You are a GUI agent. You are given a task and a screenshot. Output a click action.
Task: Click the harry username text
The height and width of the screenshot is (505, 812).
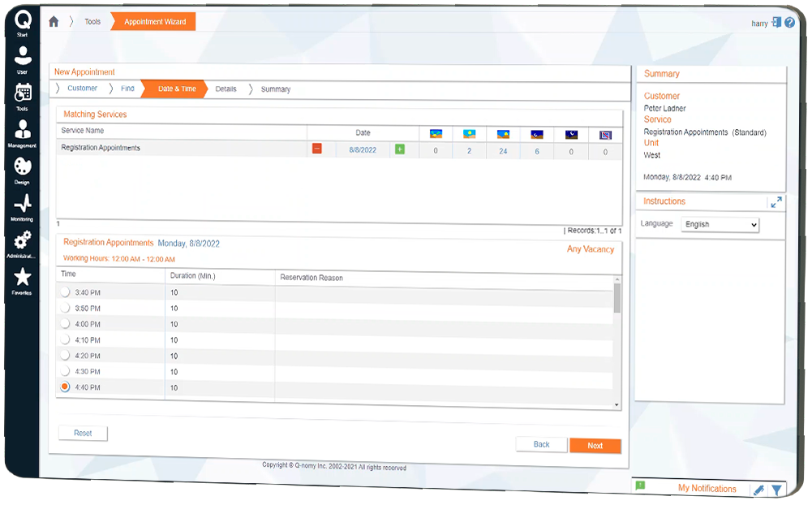pyautogui.click(x=759, y=24)
